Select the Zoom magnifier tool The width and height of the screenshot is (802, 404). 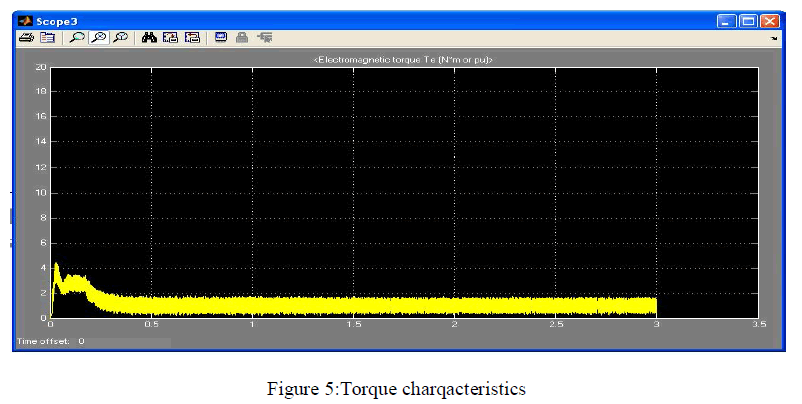point(77,38)
